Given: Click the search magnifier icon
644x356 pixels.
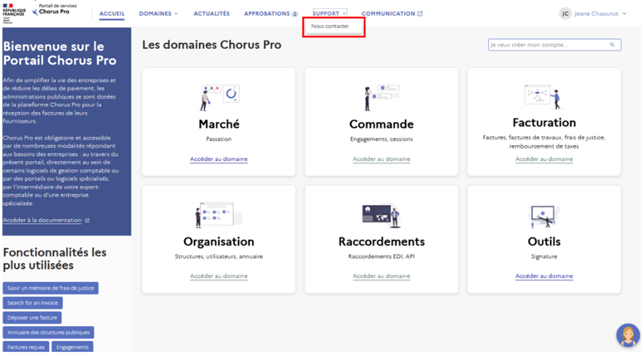Looking at the screenshot, I should (x=612, y=45).
